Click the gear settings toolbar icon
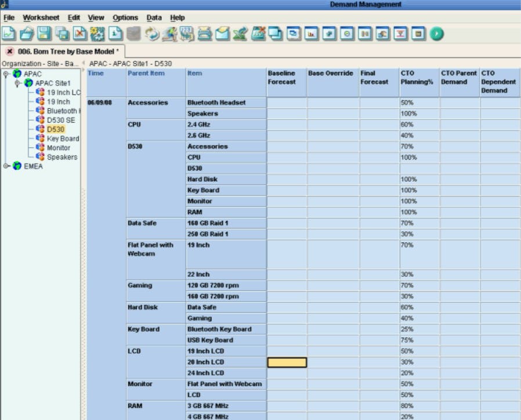 (x=97, y=34)
